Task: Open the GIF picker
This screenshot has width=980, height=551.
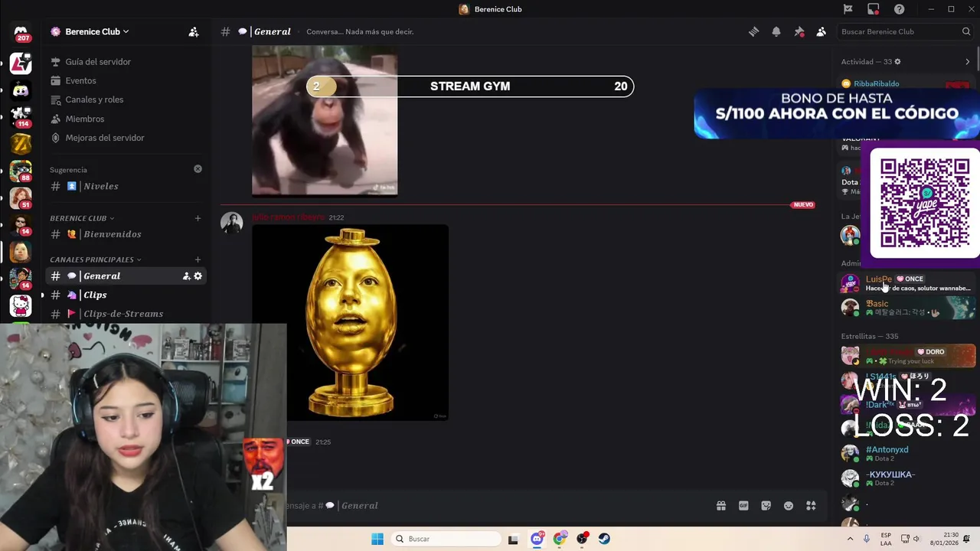Action: coord(743,506)
